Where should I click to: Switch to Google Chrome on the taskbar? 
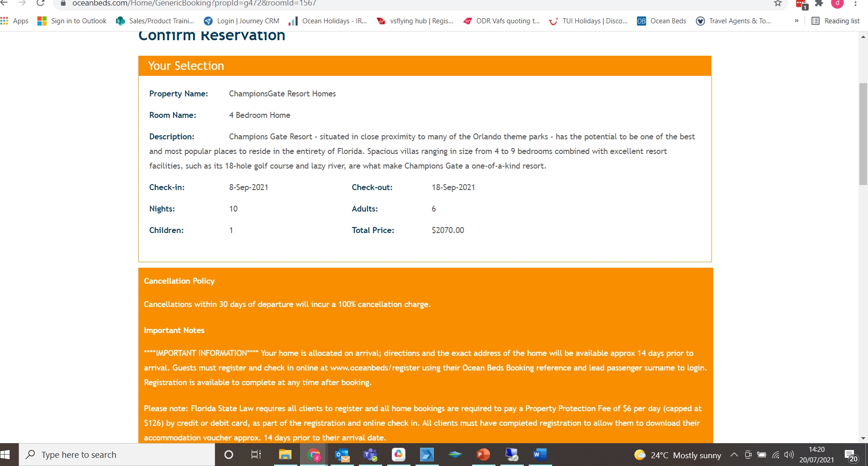pyautogui.click(x=314, y=455)
